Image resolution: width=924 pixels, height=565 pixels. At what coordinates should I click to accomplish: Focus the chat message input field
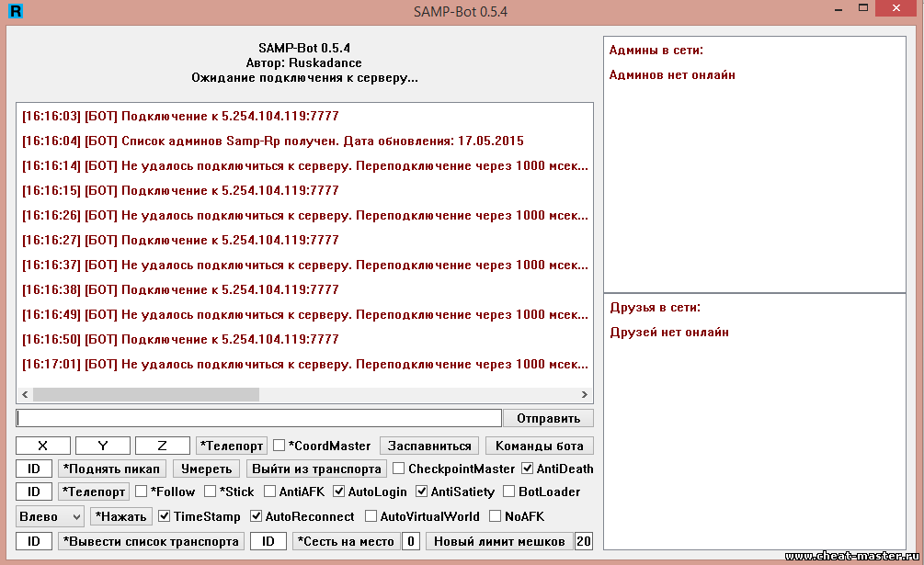click(x=258, y=418)
